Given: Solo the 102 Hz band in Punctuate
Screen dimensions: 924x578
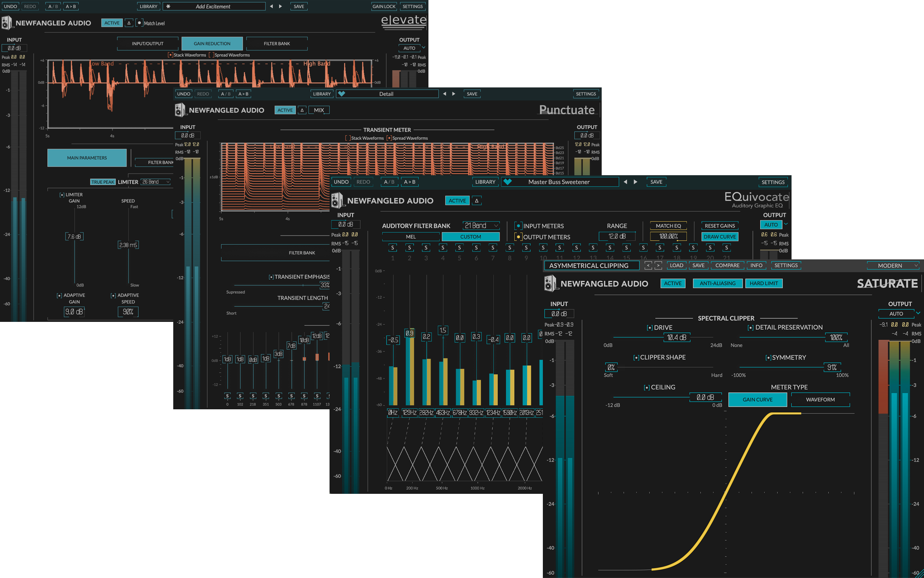Looking at the screenshot, I should coord(240,396).
